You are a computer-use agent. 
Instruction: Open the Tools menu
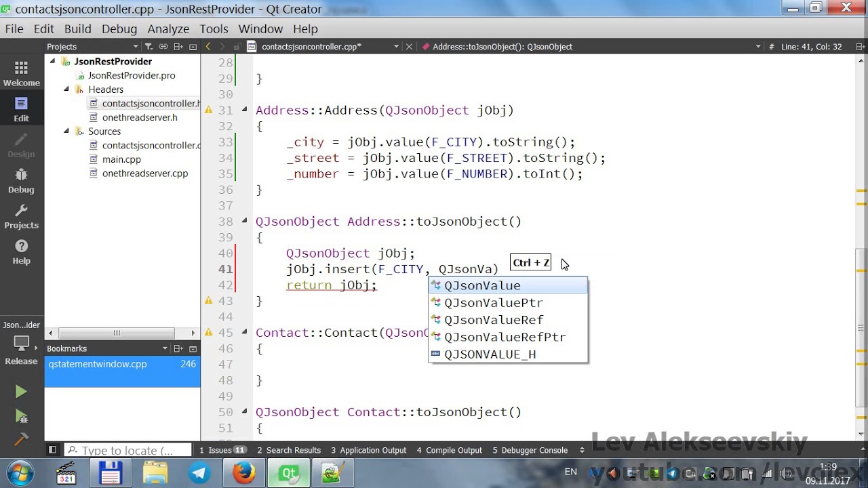click(x=214, y=29)
